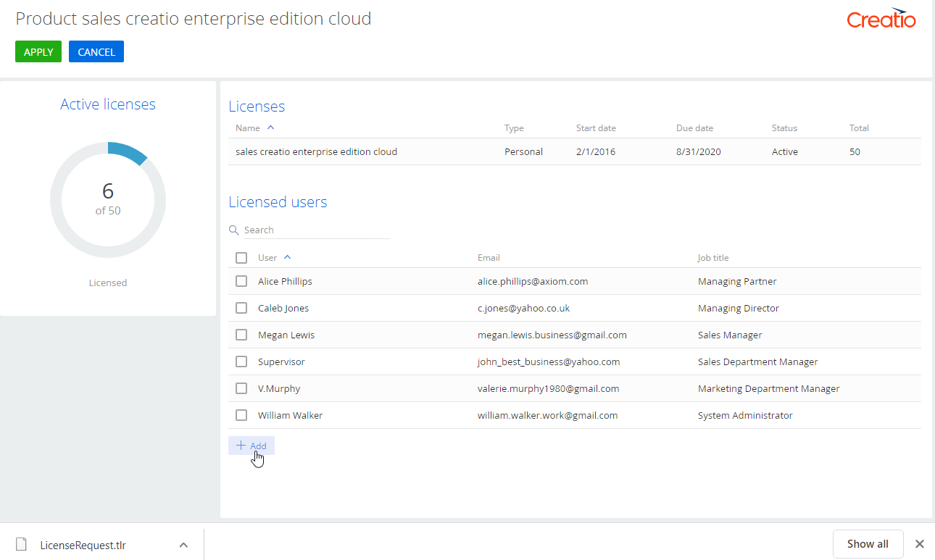Image resolution: width=935 pixels, height=560 pixels.
Task: Sort licensed users by User column arrow
Action: [287, 257]
